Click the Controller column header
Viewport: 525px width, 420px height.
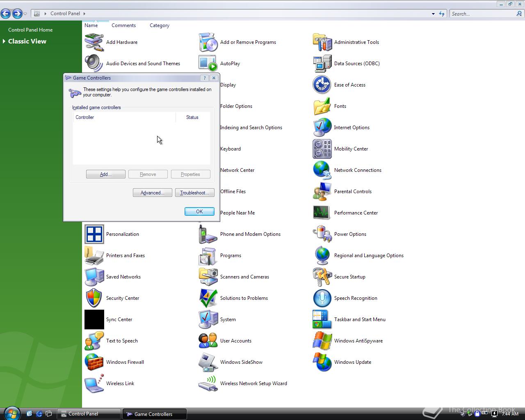(x=124, y=117)
